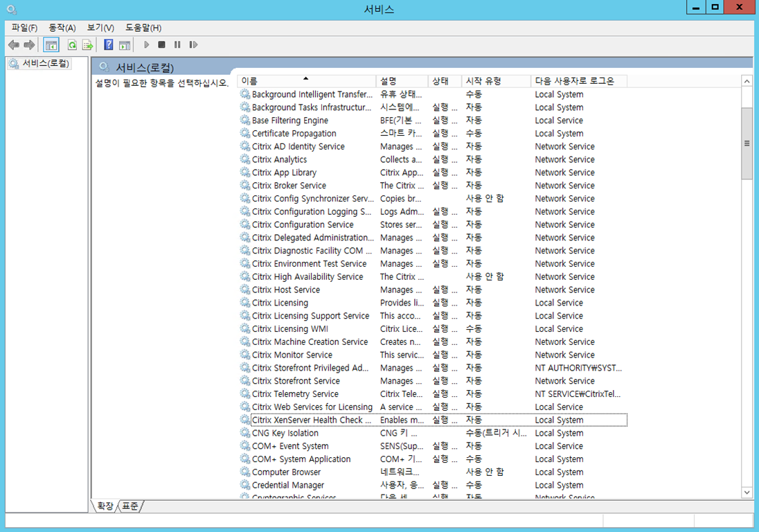Sort by 다음 사용자로 로그온 column header
Viewport: 759px width, 532px height.
579,81
